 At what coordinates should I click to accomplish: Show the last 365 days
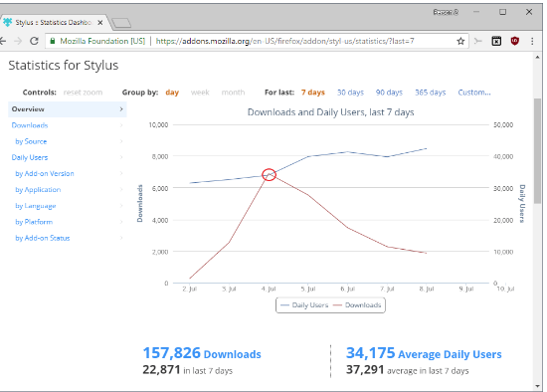(x=430, y=93)
